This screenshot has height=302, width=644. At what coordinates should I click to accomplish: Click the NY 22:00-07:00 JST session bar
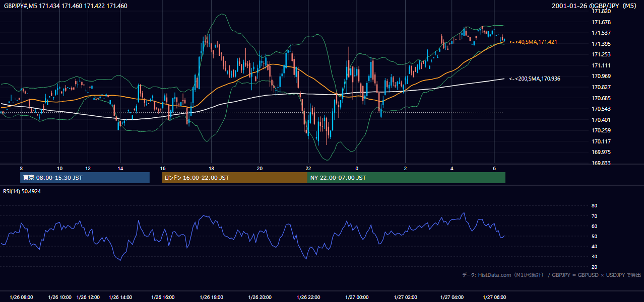[x=406, y=178]
